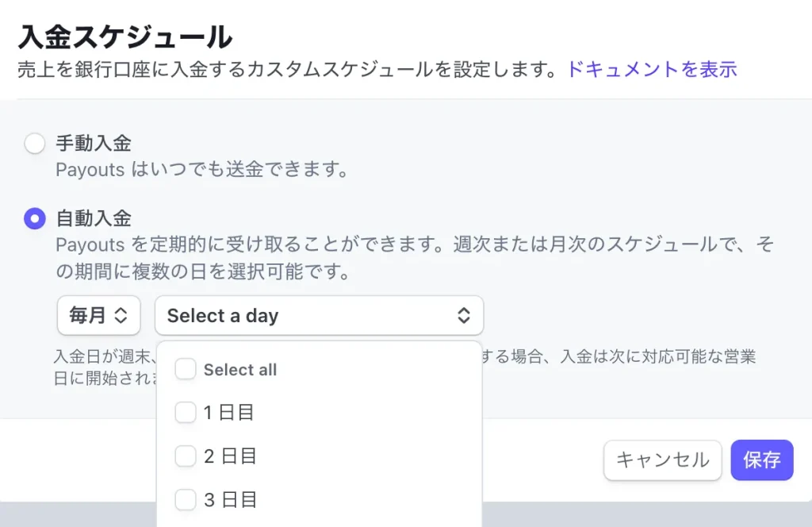Select the 自動入金 radio button

35,218
